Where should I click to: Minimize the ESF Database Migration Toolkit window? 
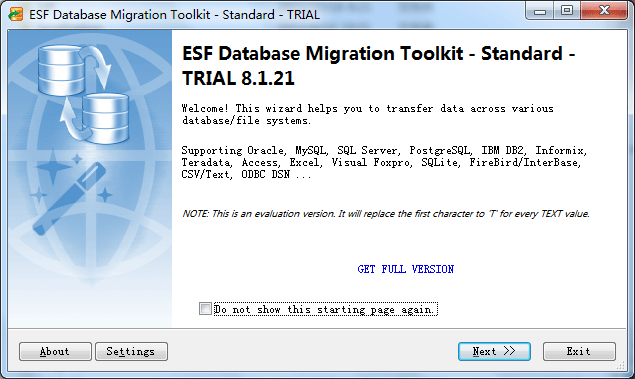coord(540,11)
